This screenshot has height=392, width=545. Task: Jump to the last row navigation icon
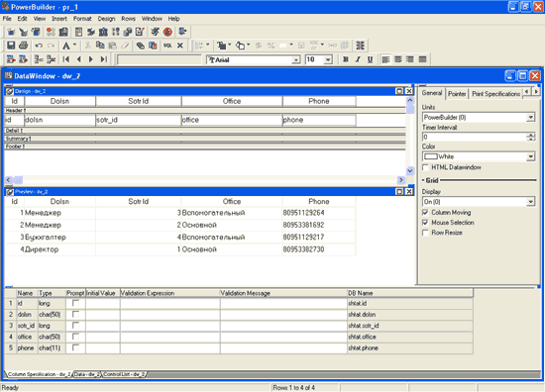(104, 59)
